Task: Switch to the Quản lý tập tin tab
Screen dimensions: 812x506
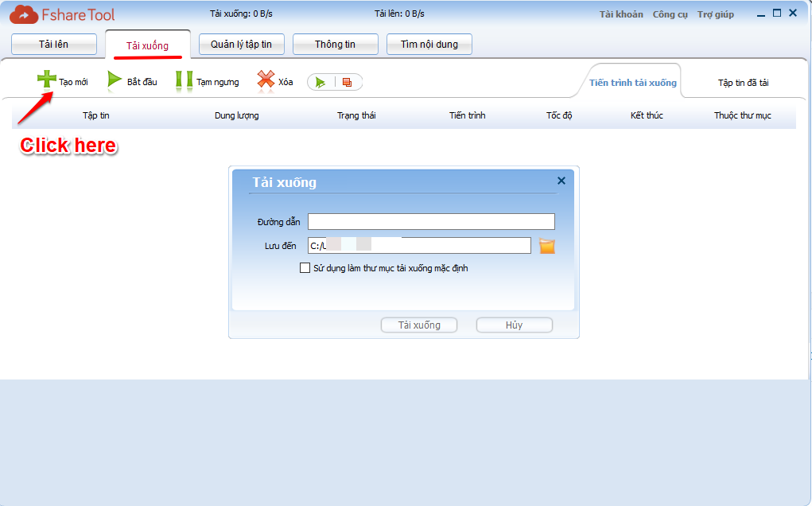Action: pyautogui.click(x=235, y=45)
